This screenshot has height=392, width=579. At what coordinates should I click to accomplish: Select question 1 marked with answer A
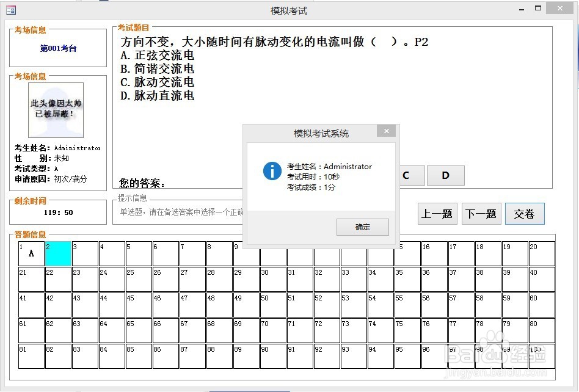click(31, 253)
